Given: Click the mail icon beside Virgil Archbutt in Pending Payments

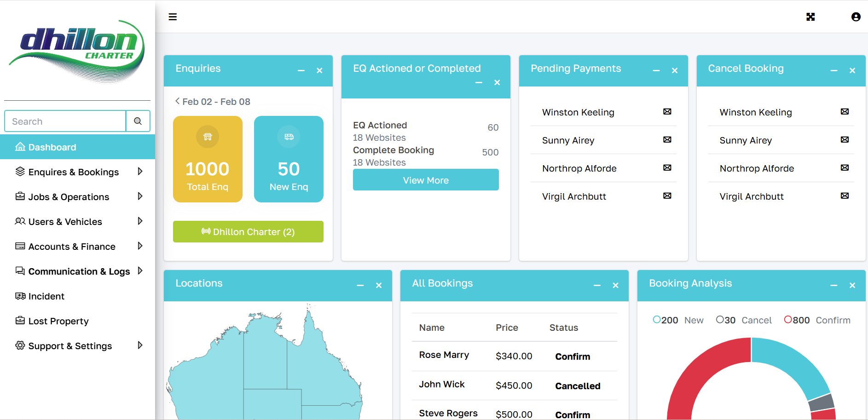Looking at the screenshot, I should tap(667, 196).
